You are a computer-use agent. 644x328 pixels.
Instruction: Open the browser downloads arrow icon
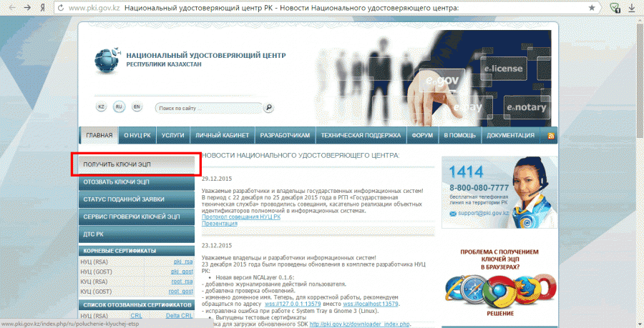pyautogui.click(x=630, y=7)
